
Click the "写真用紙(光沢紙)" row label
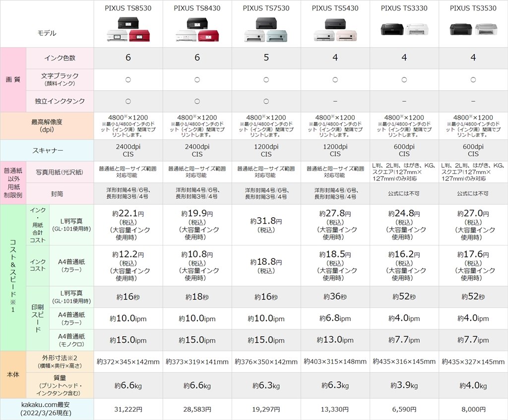click(x=60, y=172)
